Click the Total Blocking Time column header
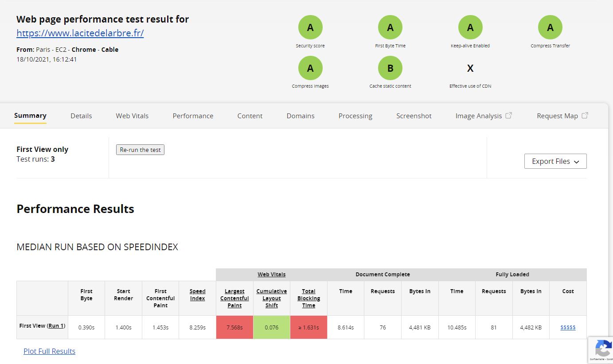This screenshot has width=613, height=364. tap(308, 298)
